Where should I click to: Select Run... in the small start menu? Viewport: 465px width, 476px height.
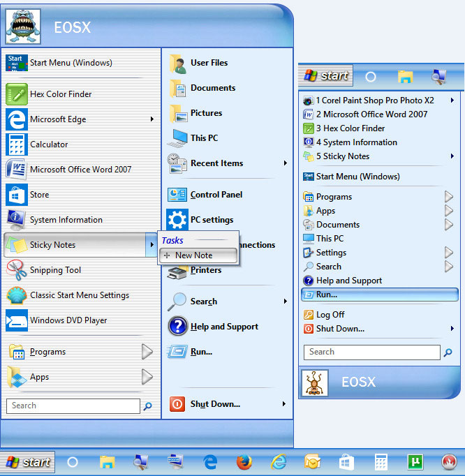pos(380,295)
